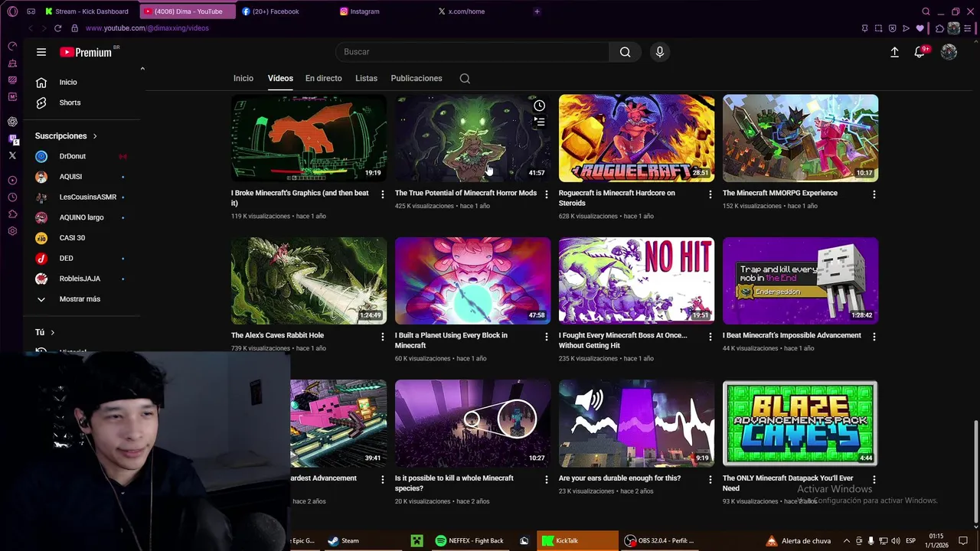Open KickTalk from the taskbar

(x=577, y=540)
